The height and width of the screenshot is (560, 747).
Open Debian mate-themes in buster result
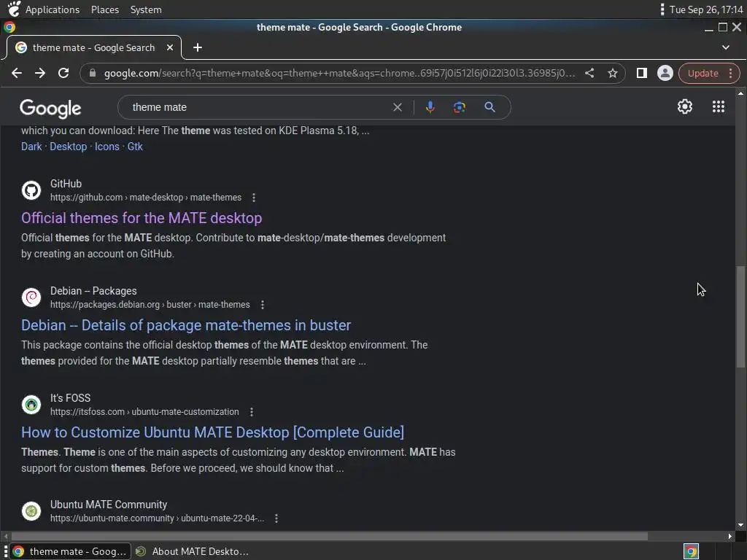pos(186,325)
